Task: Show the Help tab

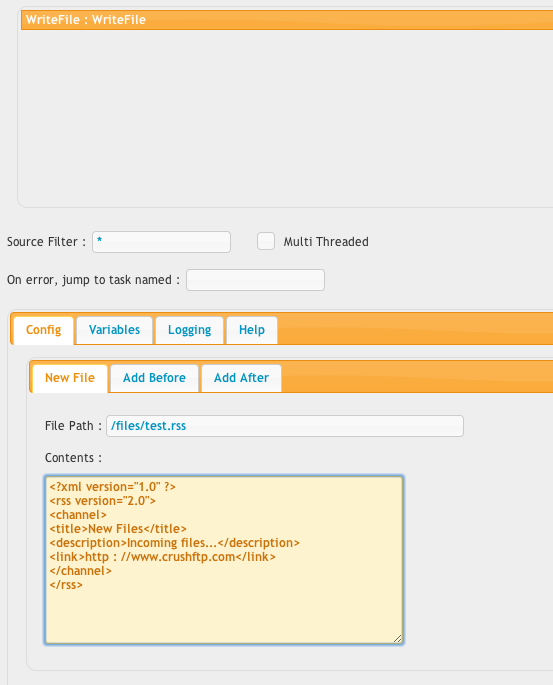Action: 252,330
